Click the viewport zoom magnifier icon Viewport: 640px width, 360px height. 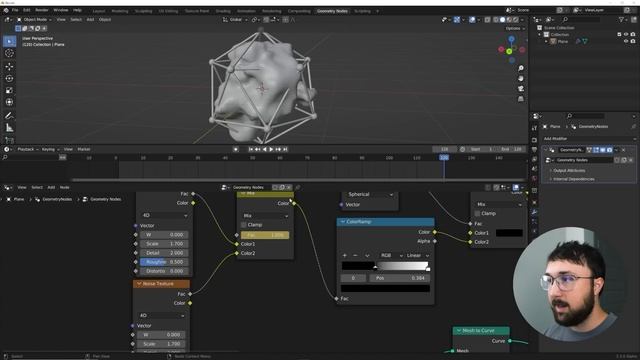[521, 68]
